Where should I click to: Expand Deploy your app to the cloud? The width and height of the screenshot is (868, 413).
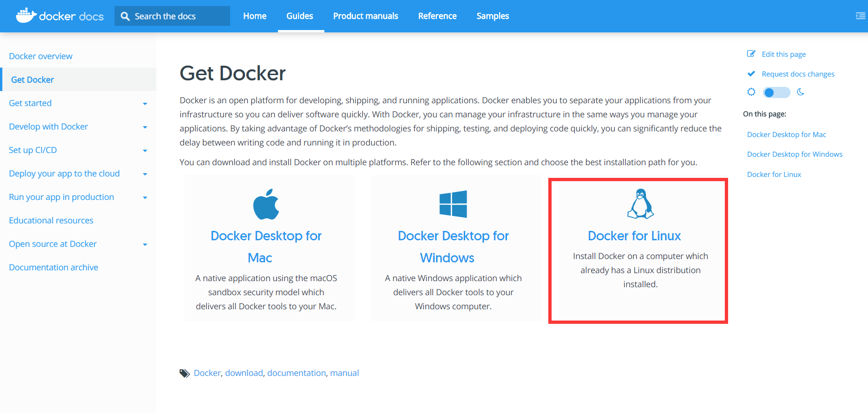145,174
